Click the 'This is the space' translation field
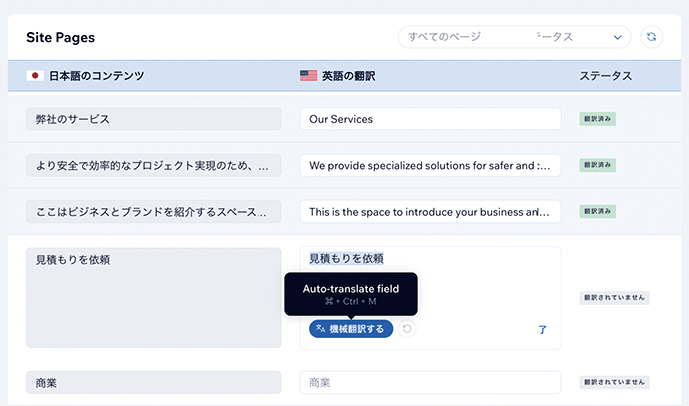 tap(430, 212)
